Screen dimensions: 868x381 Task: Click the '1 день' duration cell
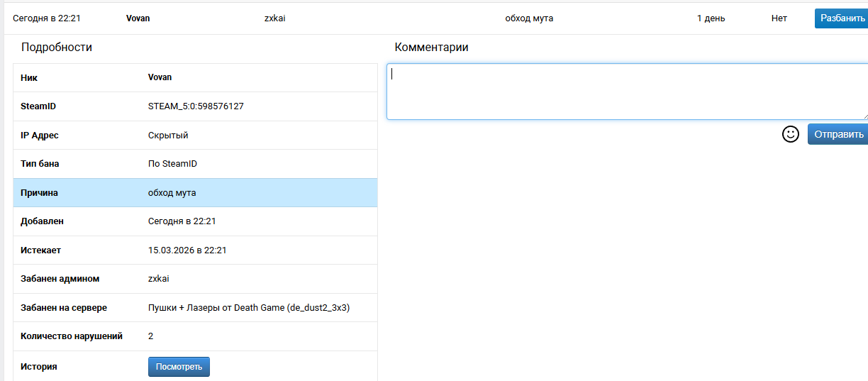[x=711, y=18]
